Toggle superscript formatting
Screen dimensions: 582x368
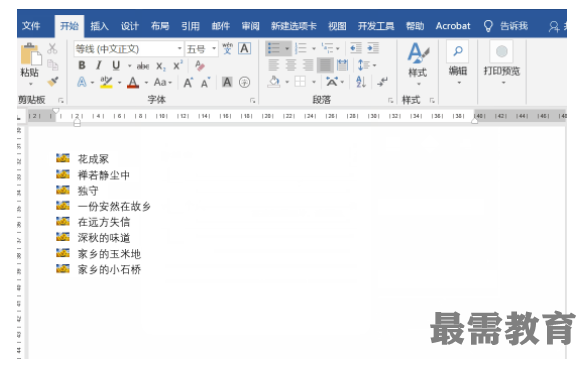click(178, 65)
